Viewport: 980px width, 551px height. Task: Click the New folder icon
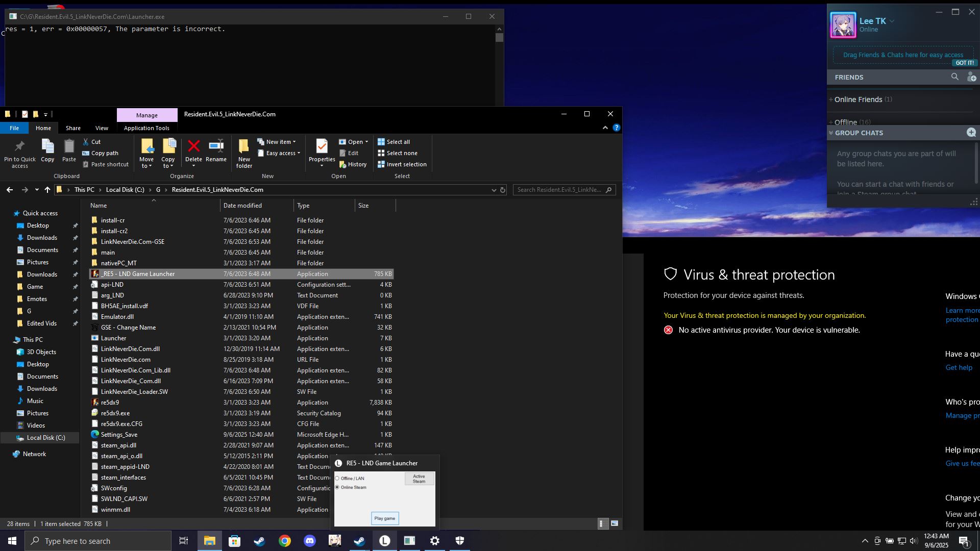click(x=244, y=147)
